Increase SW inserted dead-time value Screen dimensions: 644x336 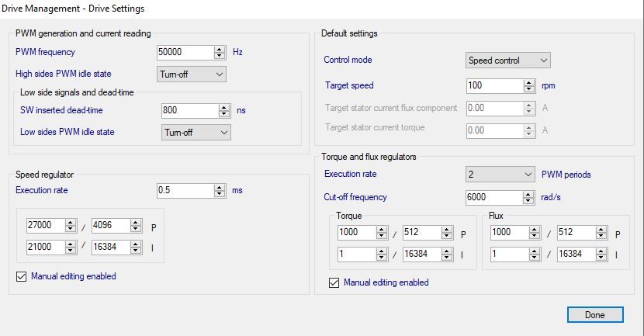click(224, 107)
